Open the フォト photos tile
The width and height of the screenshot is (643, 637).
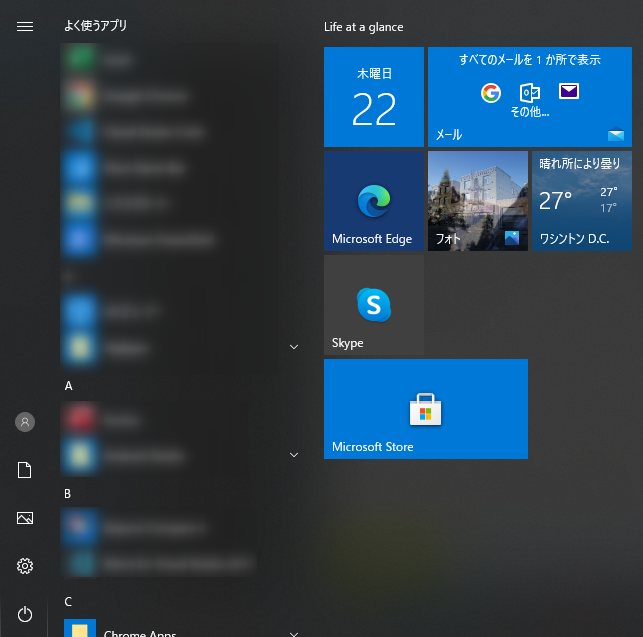(x=478, y=201)
